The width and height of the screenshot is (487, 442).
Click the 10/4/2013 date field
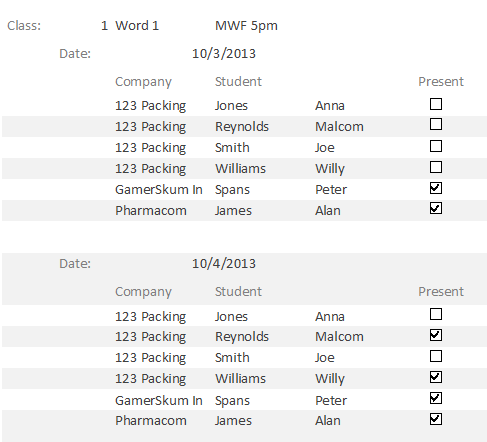coord(224,264)
